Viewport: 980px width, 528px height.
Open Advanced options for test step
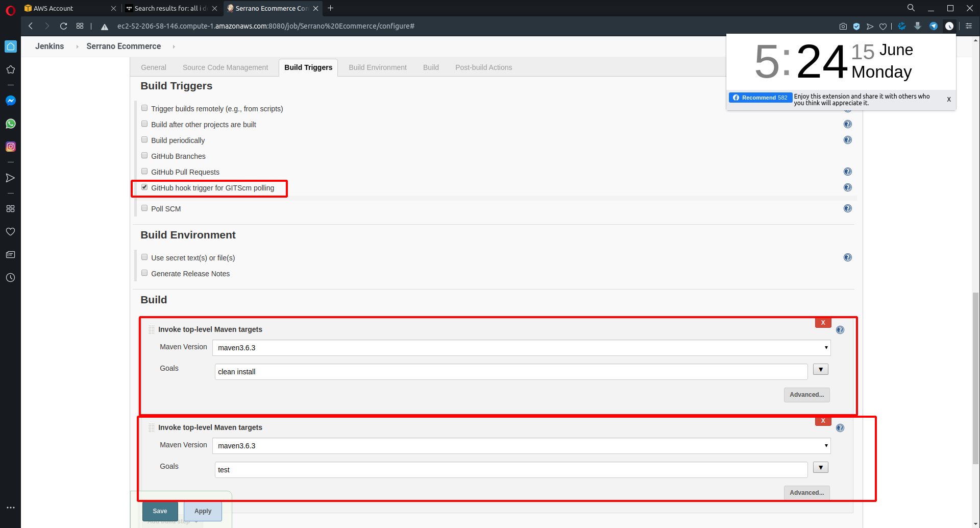pos(806,493)
